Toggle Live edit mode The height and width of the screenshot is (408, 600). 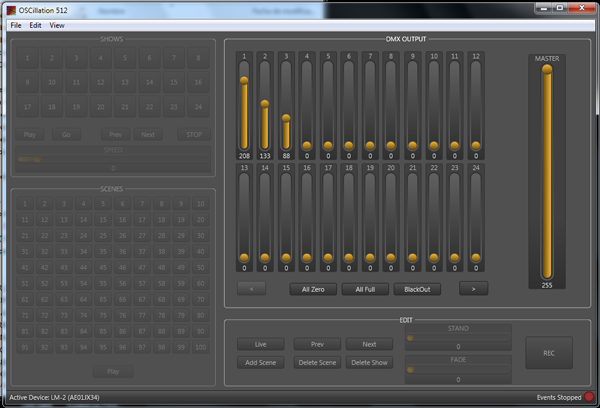[x=260, y=344]
